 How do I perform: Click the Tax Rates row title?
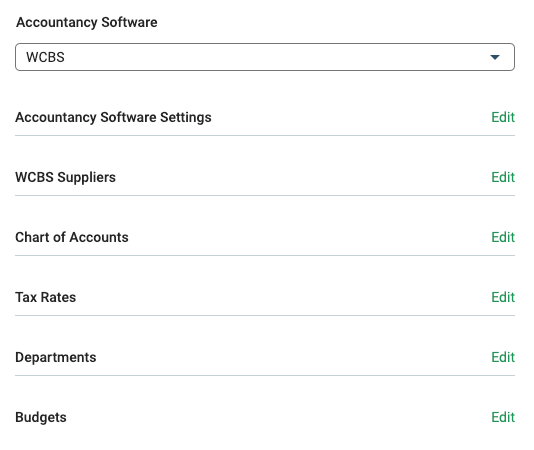click(46, 297)
